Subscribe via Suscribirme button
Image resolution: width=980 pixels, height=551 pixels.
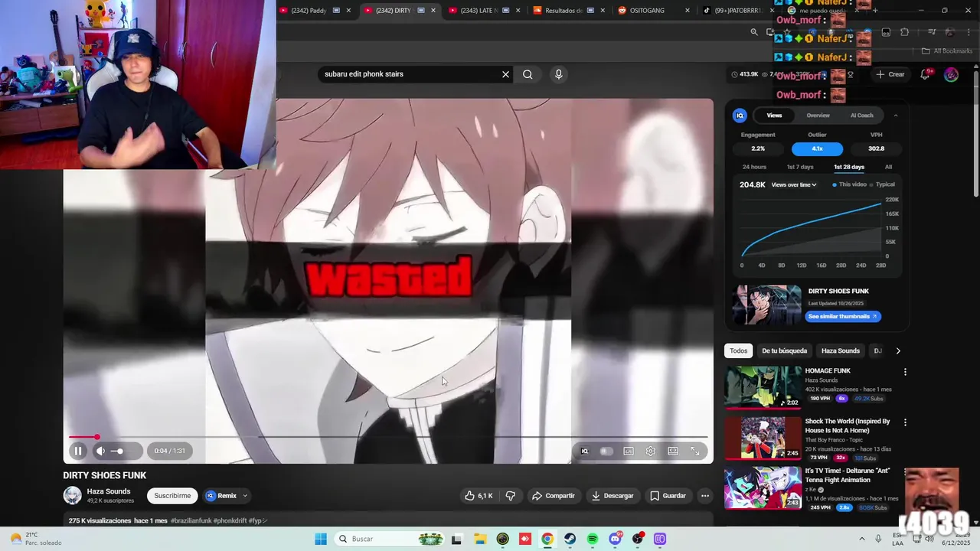click(x=172, y=496)
